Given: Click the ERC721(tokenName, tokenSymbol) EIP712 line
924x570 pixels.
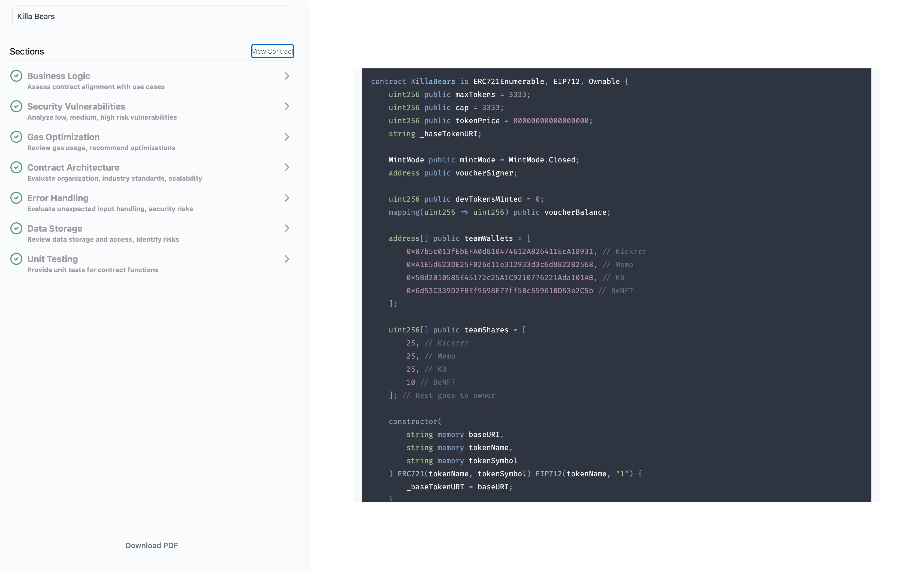Looking at the screenshot, I should [515, 474].
